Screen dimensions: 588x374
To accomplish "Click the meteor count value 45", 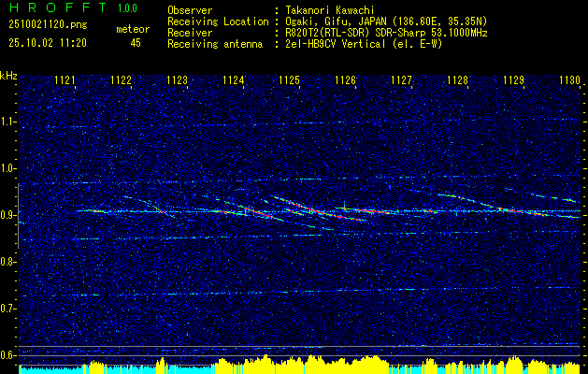I will pyautogui.click(x=136, y=43).
